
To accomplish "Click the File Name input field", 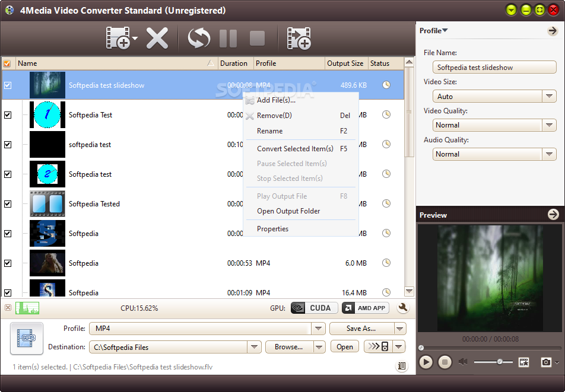I will [x=494, y=68].
